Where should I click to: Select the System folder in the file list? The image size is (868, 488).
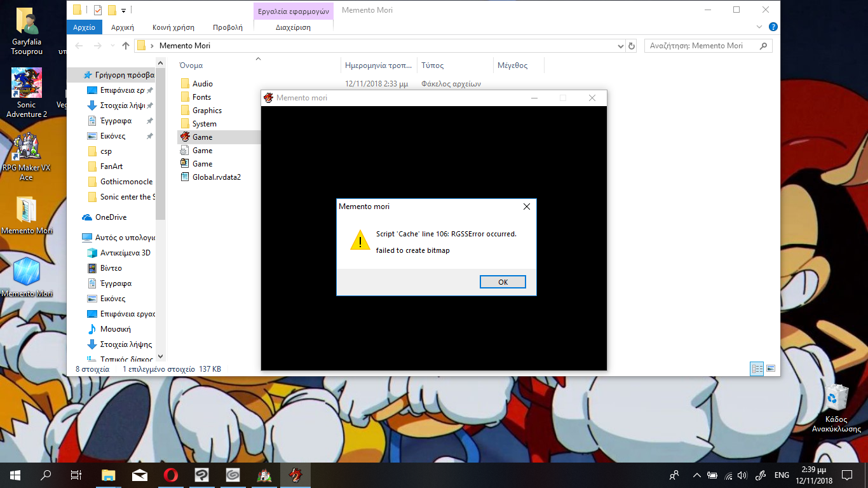click(205, 124)
